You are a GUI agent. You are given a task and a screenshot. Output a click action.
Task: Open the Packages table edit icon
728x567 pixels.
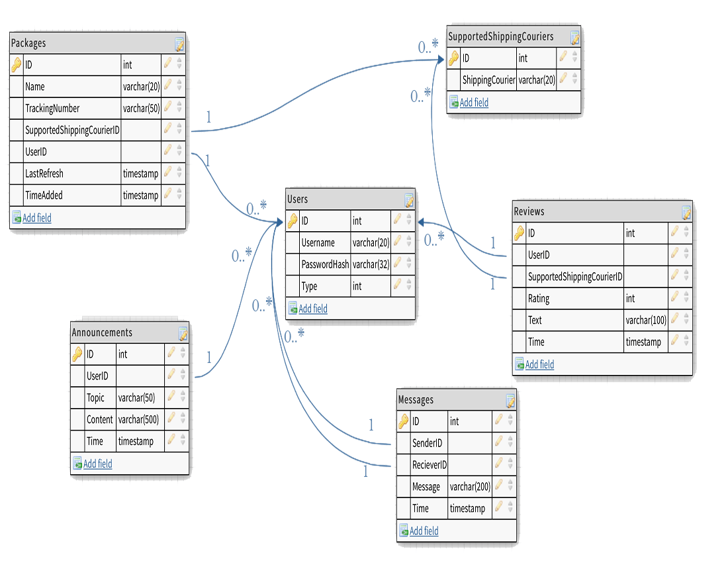click(179, 44)
